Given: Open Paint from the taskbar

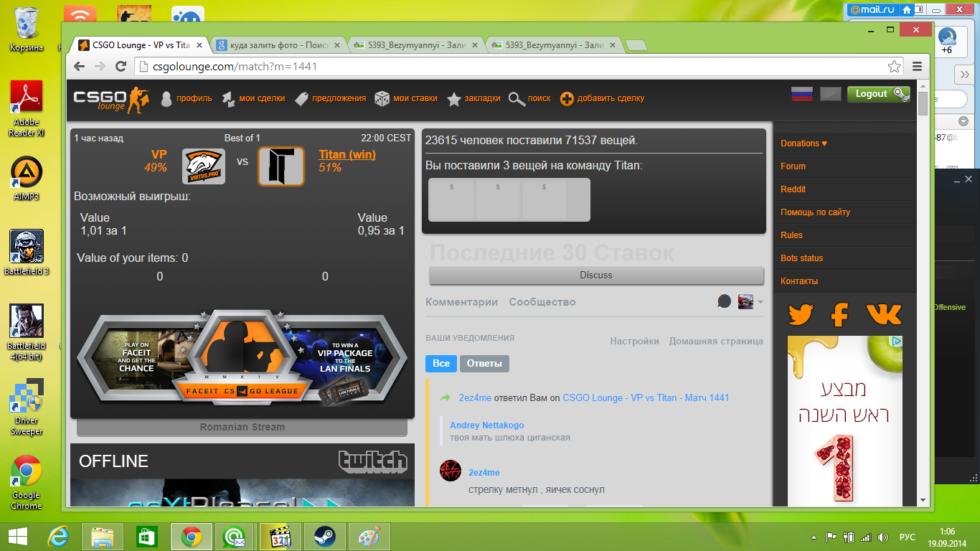Looking at the screenshot, I should point(370,537).
